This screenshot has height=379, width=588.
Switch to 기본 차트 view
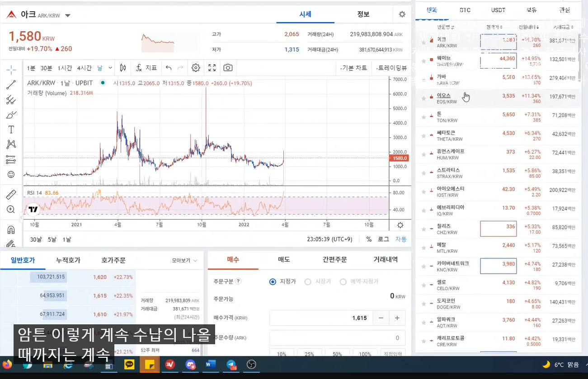[x=353, y=68]
